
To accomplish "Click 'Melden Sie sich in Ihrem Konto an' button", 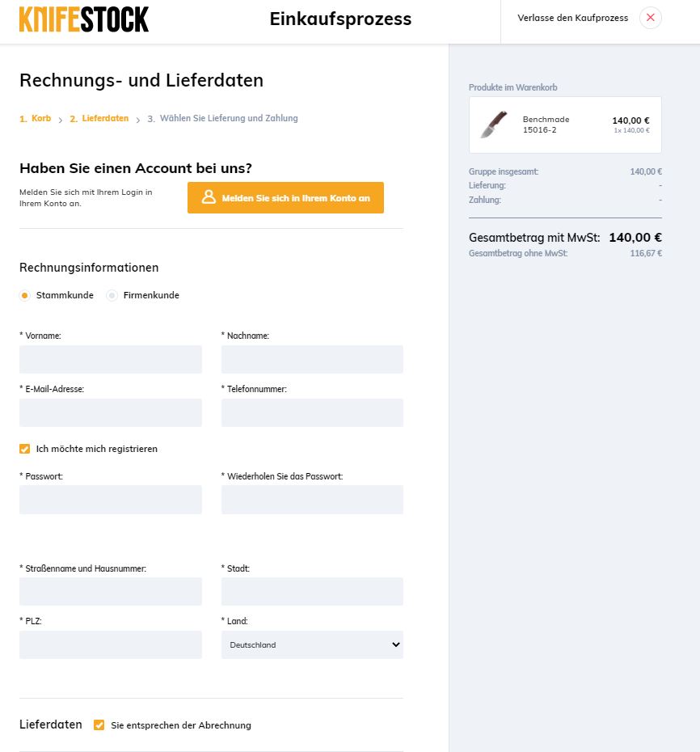I will tap(285, 197).
